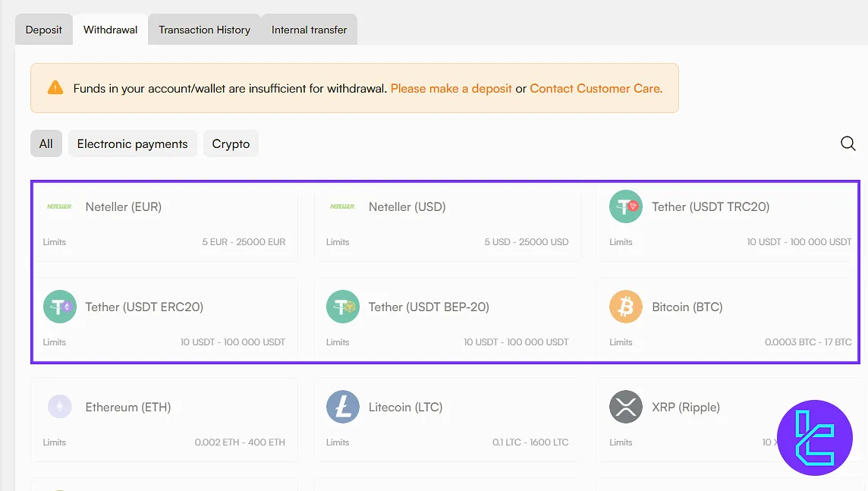Image resolution: width=868 pixels, height=491 pixels.
Task: Open the Contact Customer Care link
Action: click(x=596, y=88)
